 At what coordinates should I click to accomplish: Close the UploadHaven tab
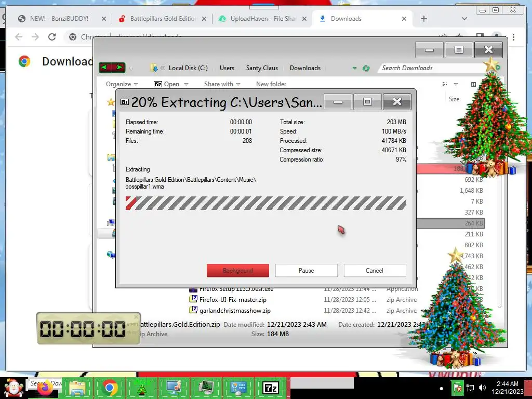click(x=304, y=19)
